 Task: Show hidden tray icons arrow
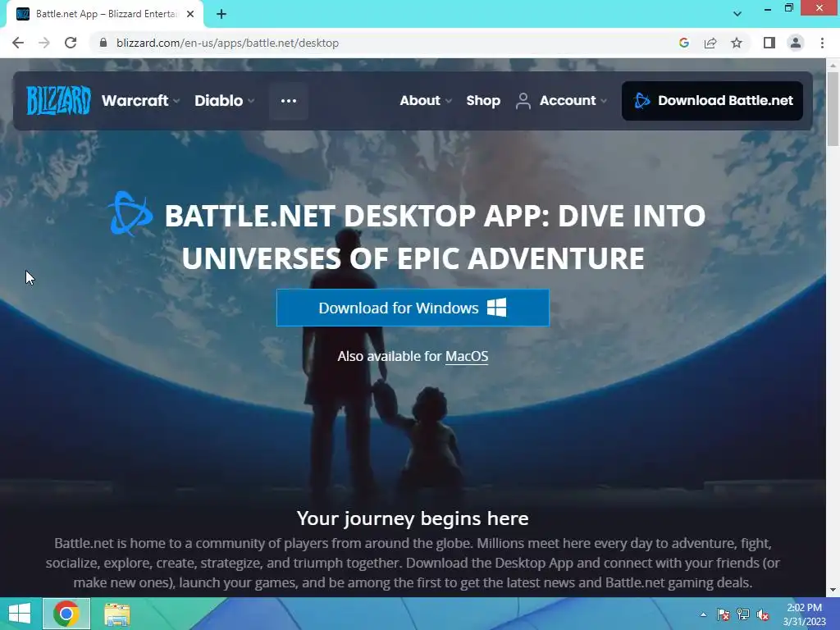(703, 614)
